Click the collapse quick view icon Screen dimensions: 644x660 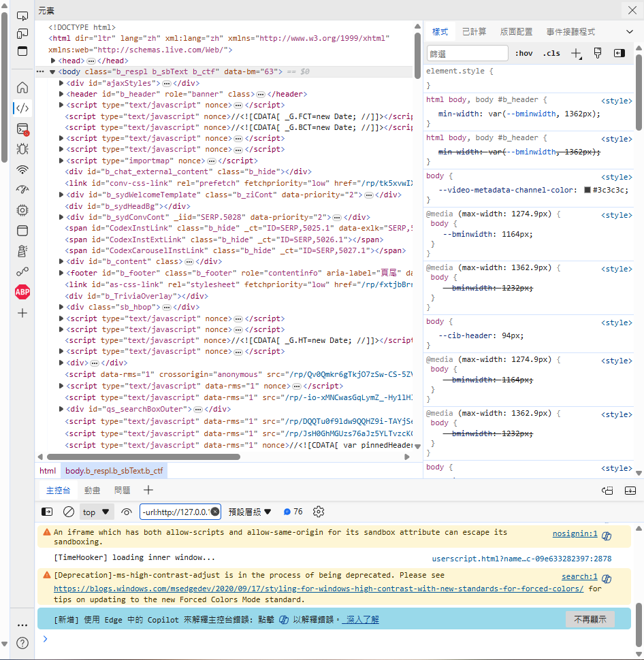tap(630, 491)
